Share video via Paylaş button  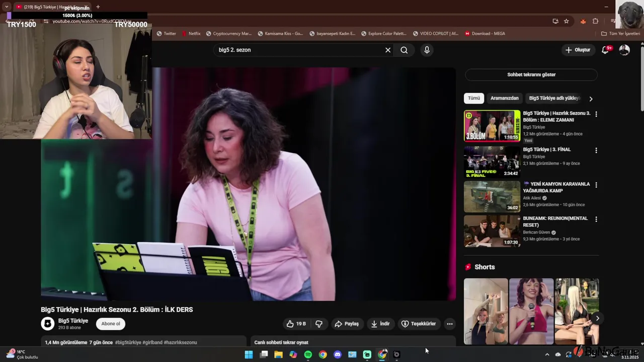tap(347, 324)
